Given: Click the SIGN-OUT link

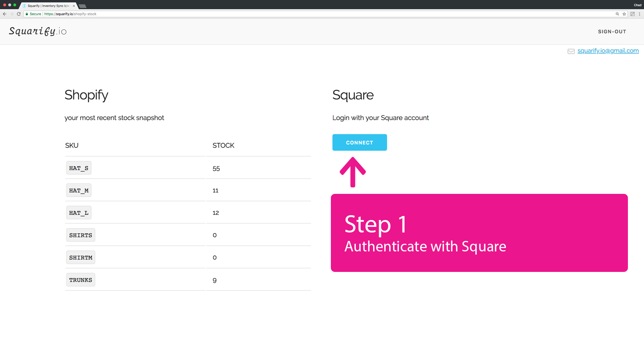Looking at the screenshot, I should point(612,31).
